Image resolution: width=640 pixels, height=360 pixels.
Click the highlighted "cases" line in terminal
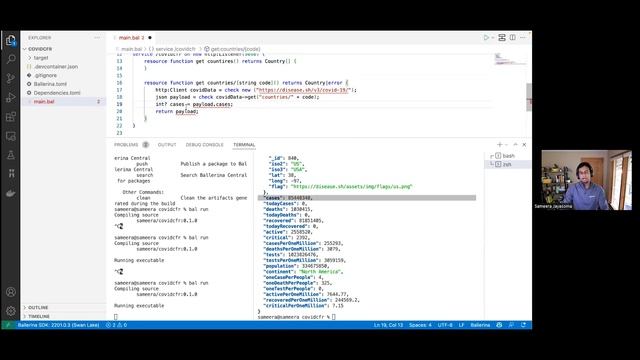click(367, 198)
